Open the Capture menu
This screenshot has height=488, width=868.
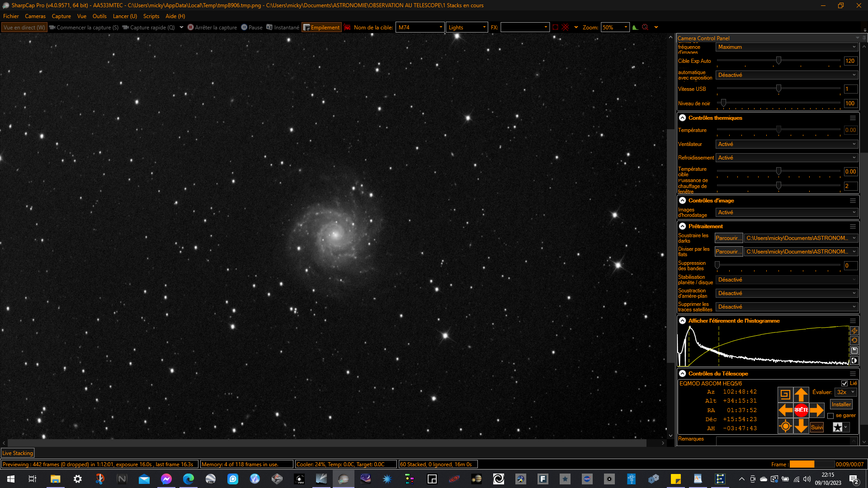tap(61, 16)
